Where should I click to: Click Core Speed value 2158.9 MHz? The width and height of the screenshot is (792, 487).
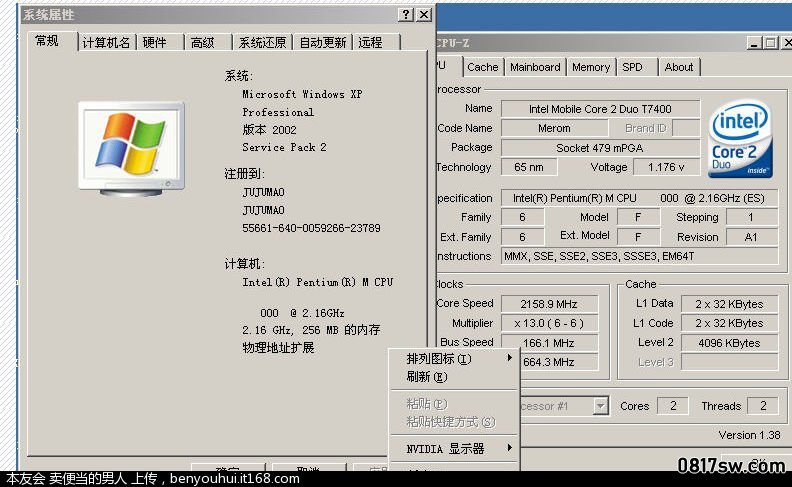point(549,304)
